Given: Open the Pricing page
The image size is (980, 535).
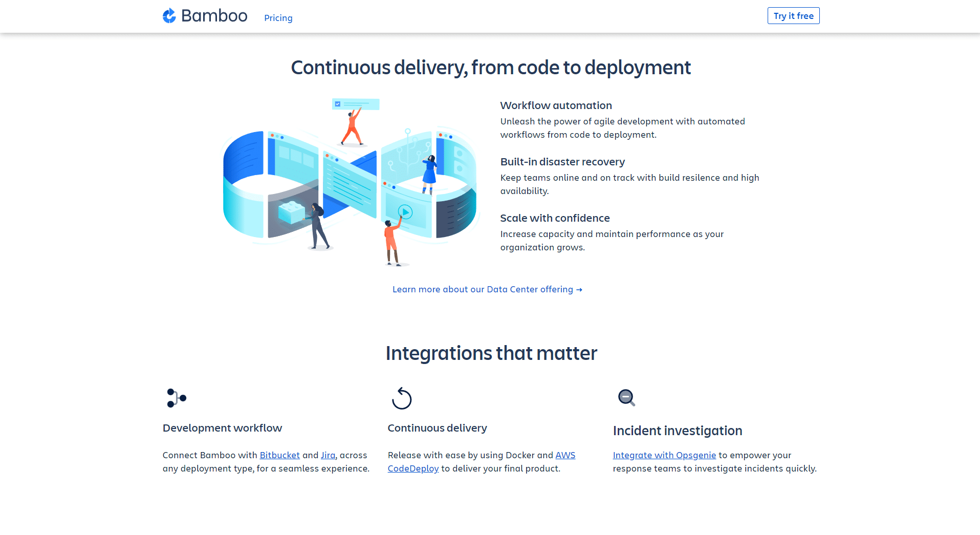Looking at the screenshot, I should pos(278,18).
